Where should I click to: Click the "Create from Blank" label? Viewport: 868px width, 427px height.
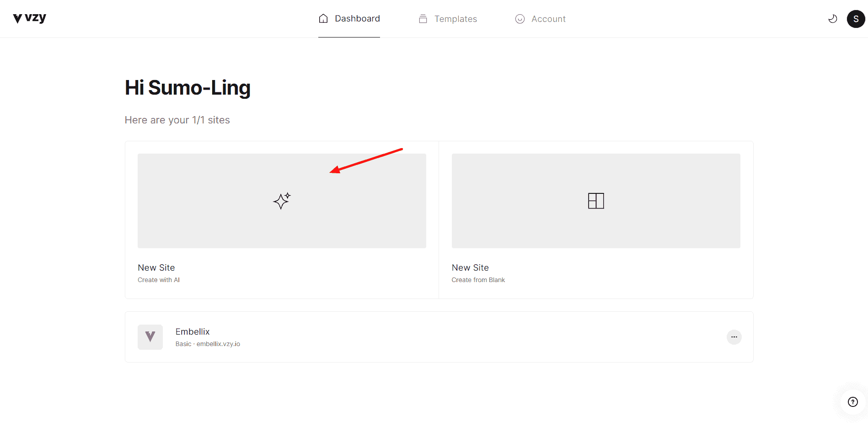(478, 280)
